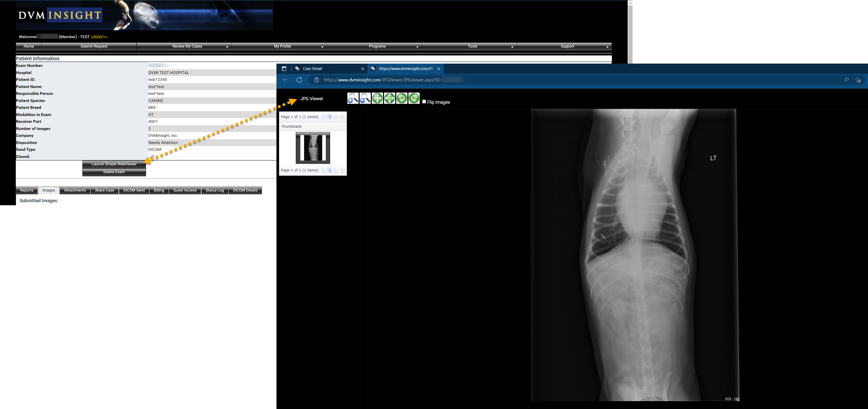Click the green expand arrows icon
This screenshot has width=868, height=409.
pyautogui.click(x=377, y=98)
